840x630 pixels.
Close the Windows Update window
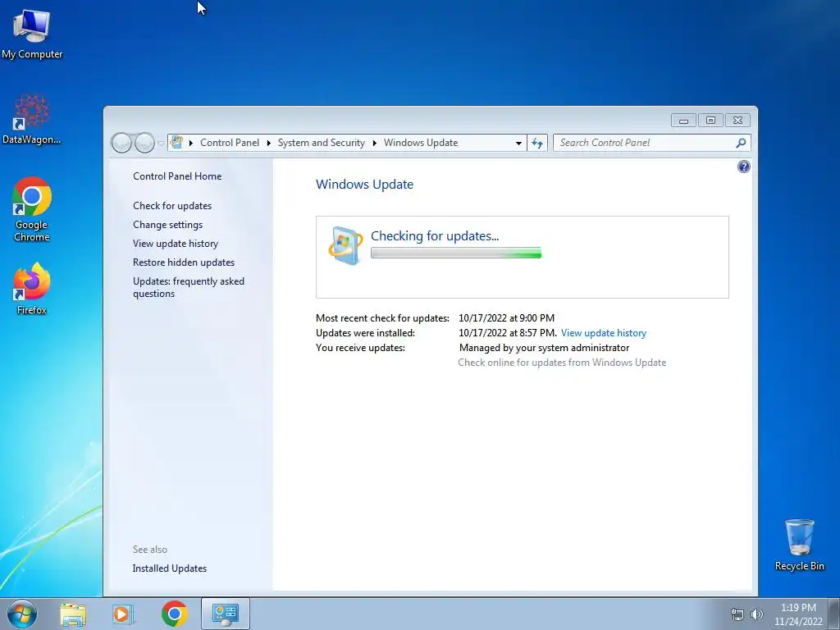tap(737, 121)
